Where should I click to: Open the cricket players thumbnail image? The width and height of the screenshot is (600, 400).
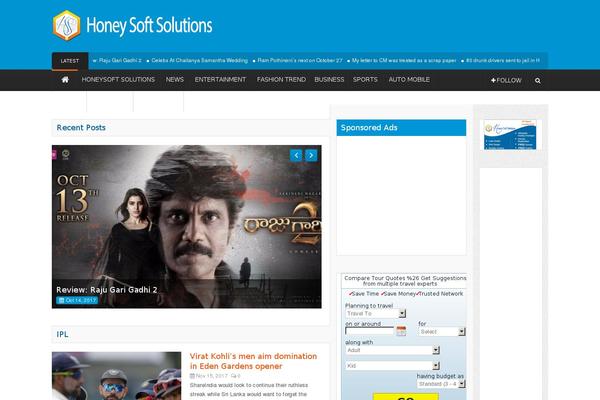tap(117, 376)
